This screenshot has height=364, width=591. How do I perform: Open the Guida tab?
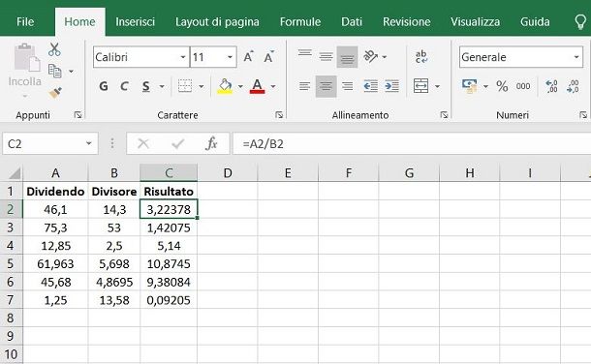point(535,21)
